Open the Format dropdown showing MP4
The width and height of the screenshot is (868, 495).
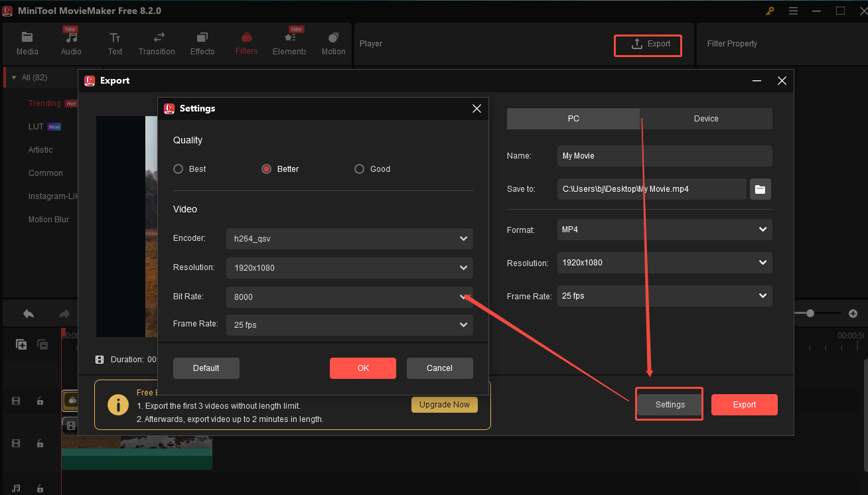coord(665,230)
